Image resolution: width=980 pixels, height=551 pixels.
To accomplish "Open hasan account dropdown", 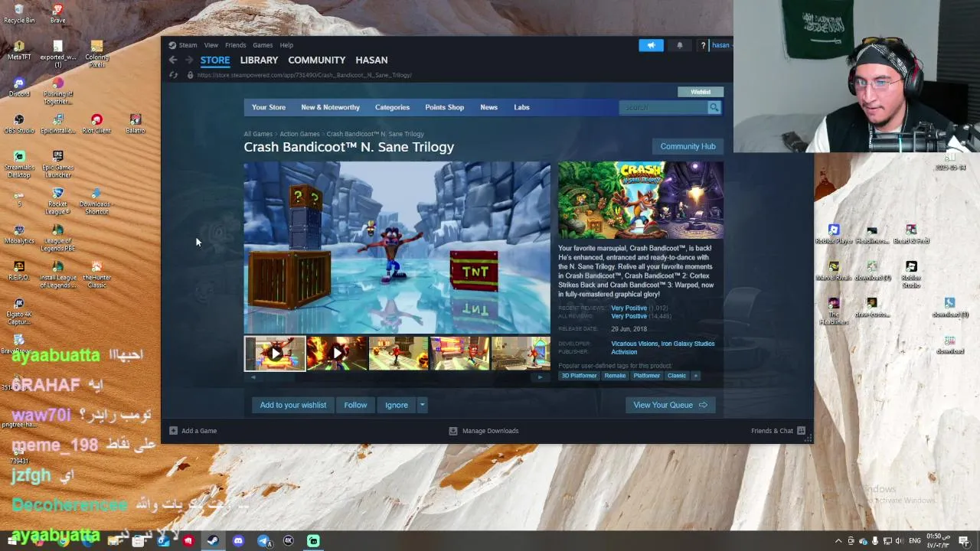I will [722, 45].
